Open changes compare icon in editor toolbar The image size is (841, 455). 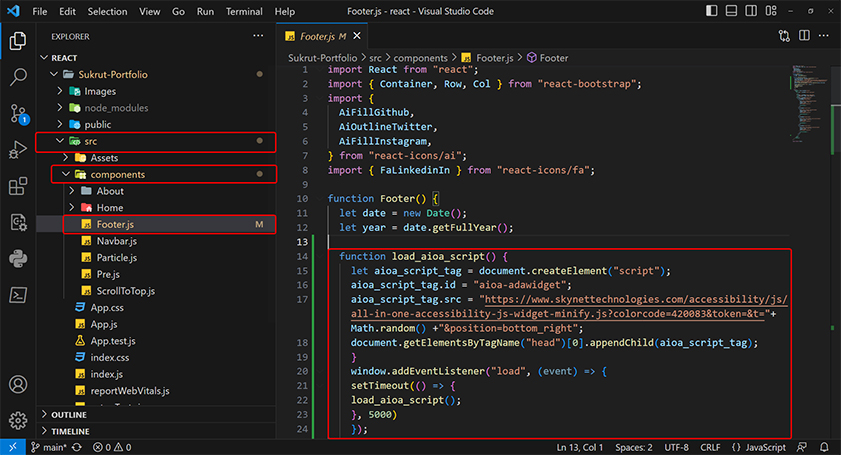[x=784, y=36]
